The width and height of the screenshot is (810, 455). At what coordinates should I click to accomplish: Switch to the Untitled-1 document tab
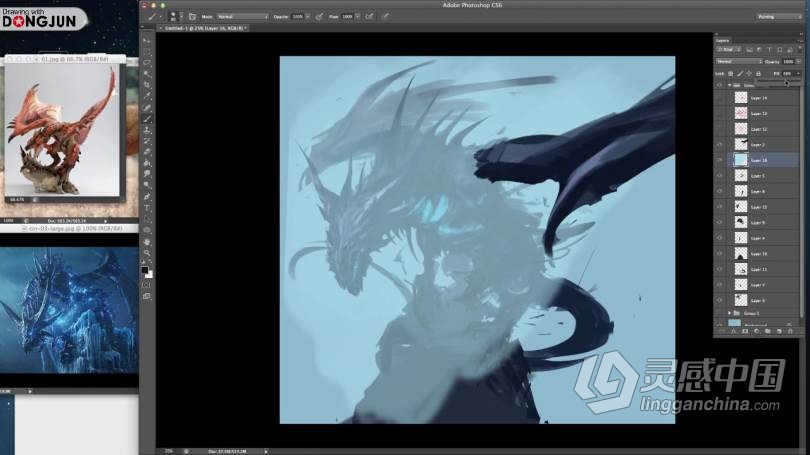pyautogui.click(x=203, y=28)
